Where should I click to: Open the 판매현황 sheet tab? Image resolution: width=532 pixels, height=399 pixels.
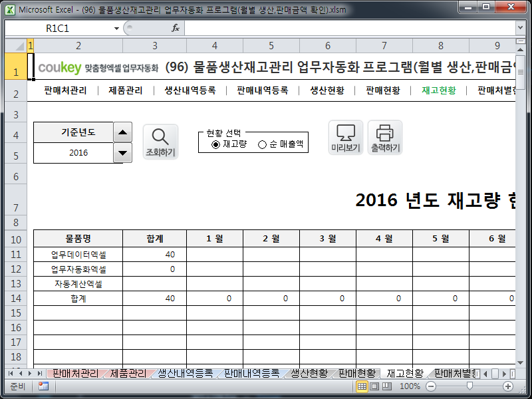[357, 374]
